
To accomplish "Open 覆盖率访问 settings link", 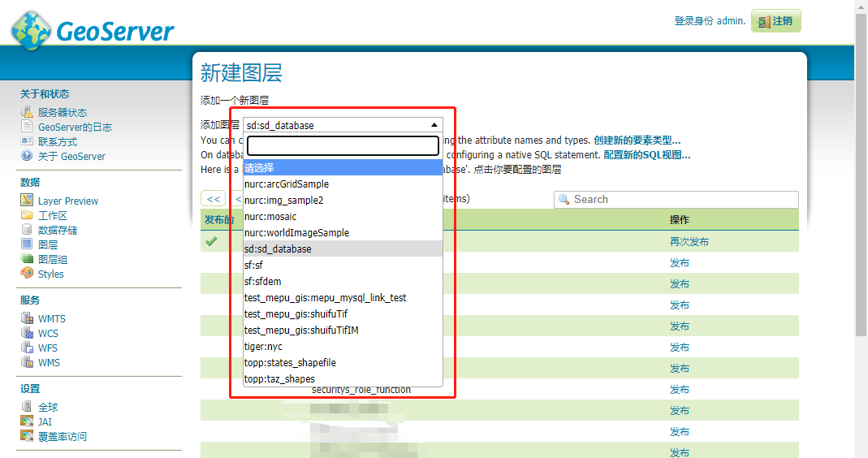I will 63,436.
